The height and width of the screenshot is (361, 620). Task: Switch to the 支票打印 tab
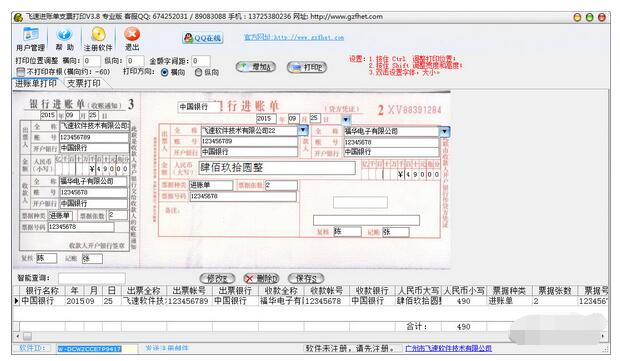pyautogui.click(x=84, y=83)
